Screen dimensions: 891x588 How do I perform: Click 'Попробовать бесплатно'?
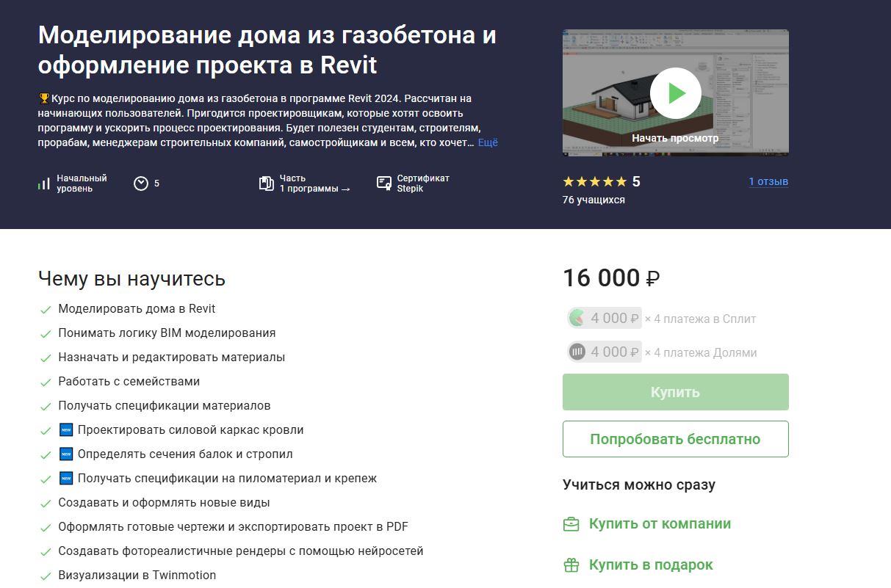click(674, 438)
